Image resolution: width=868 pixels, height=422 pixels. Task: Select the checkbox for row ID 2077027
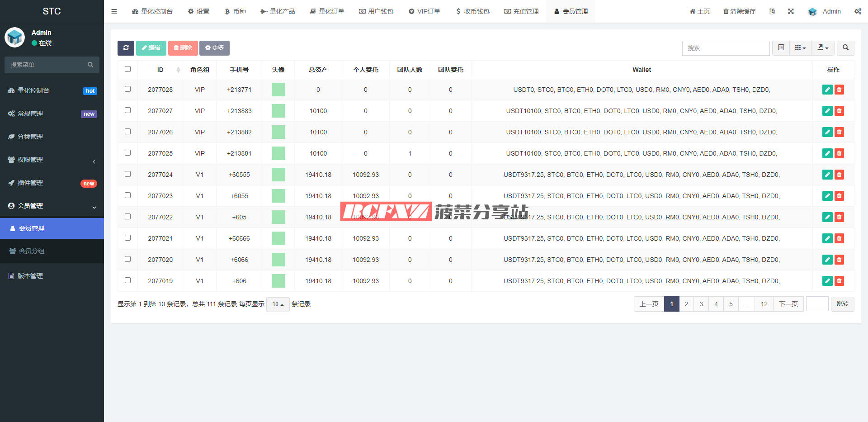pyautogui.click(x=127, y=110)
